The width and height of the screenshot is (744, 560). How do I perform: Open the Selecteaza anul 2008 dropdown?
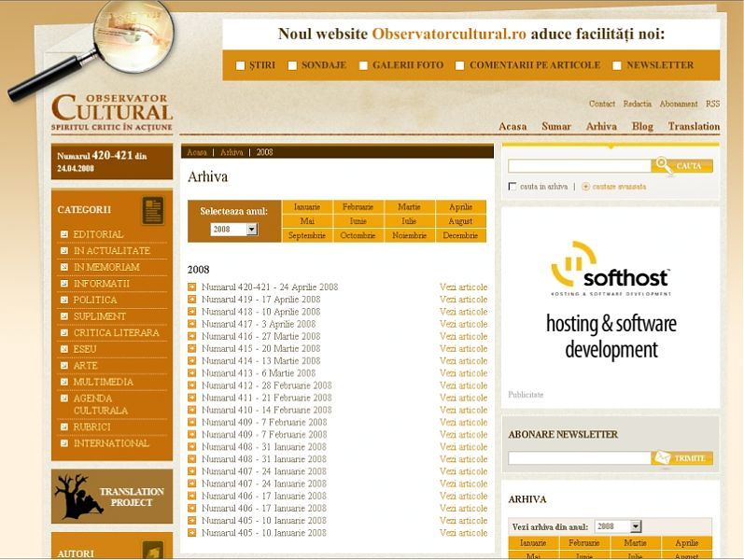(234, 230)
